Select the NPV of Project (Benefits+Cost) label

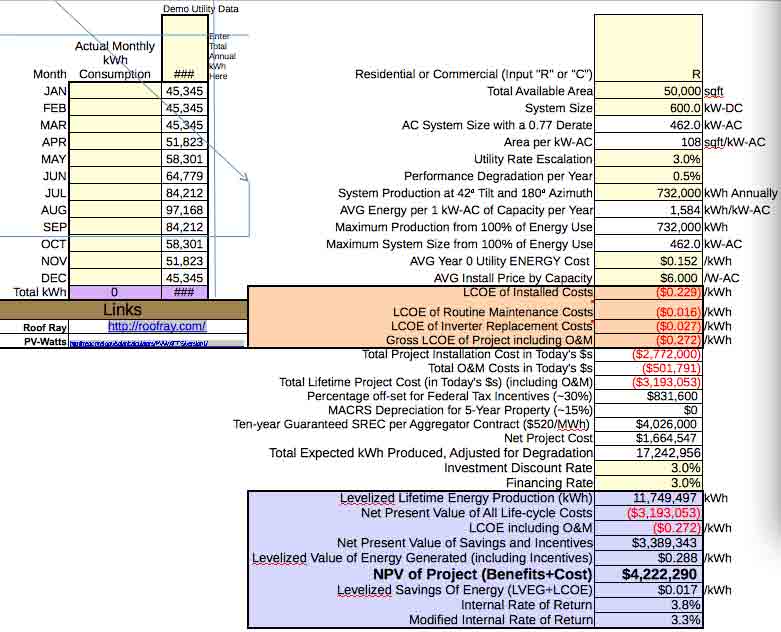point(483,574)
